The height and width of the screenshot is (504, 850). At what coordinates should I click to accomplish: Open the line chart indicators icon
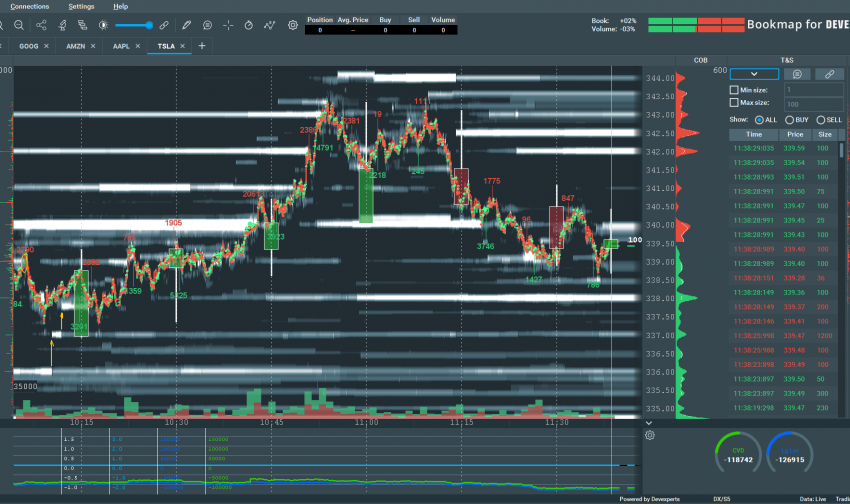click(x=269, y=25)
